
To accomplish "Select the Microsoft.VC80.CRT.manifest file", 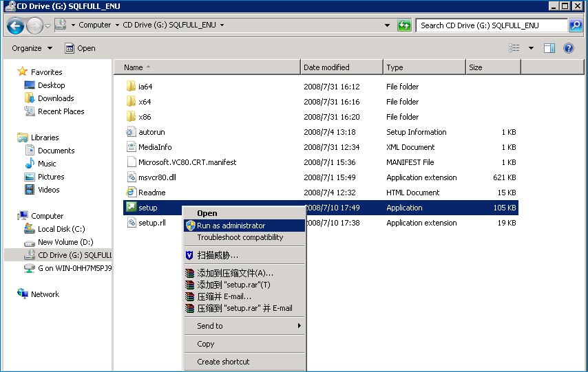I will coord(187,162).
